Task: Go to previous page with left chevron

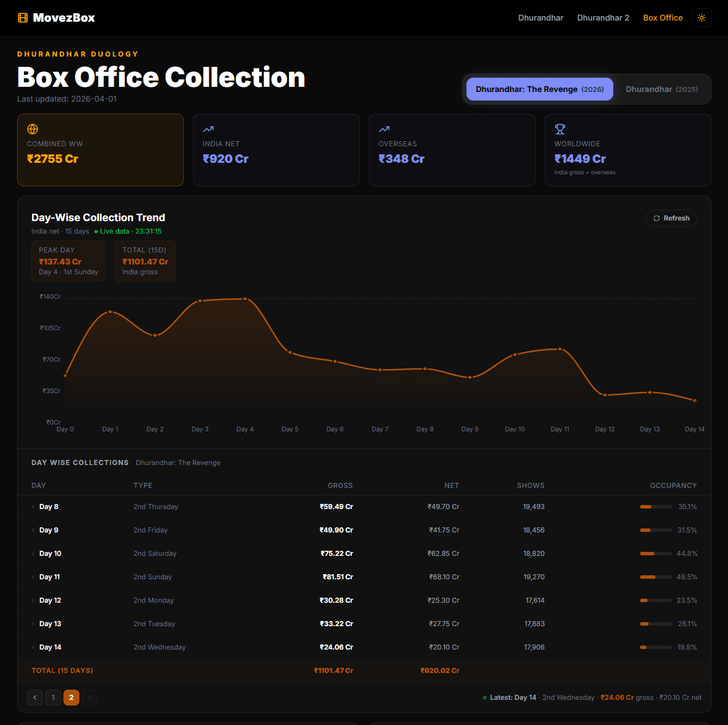Action: [35, 698]
